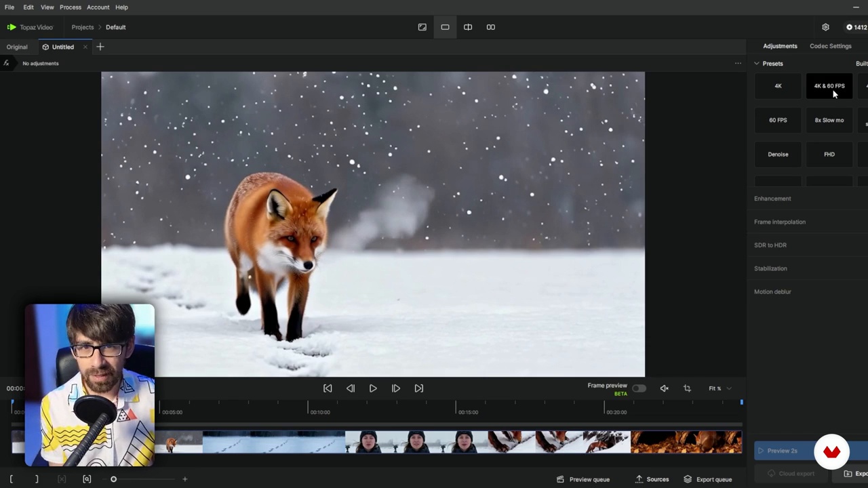Add a new tab with plus icon
Image resolution: width=868 pixels, height=488 pixels.
coord(100,47)
